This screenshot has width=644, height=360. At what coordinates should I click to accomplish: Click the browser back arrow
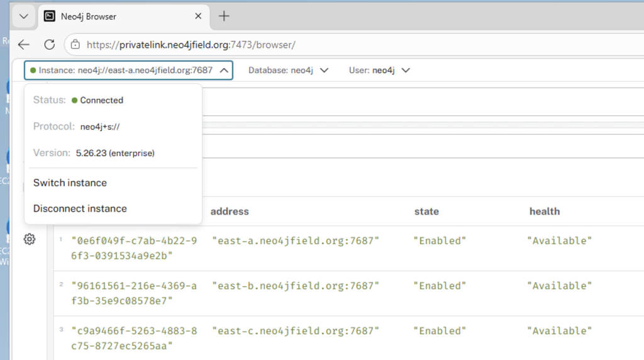[x=24, y=45]
